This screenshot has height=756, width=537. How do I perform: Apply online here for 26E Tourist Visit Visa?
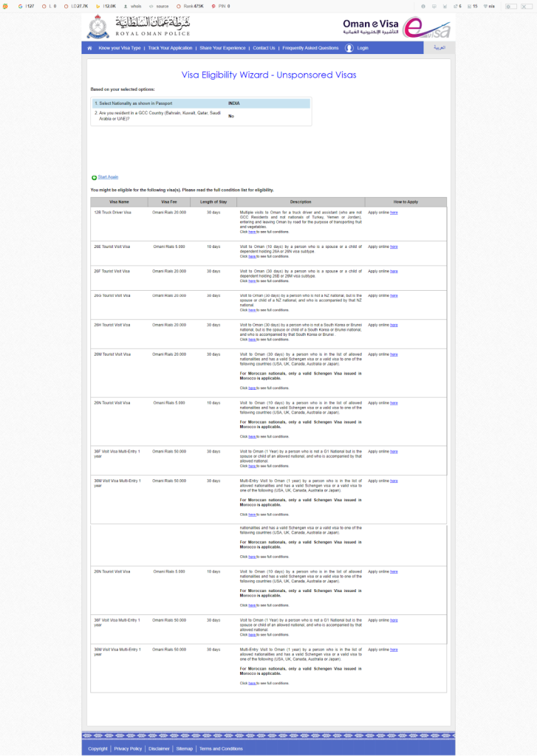(x=394, y=247)
